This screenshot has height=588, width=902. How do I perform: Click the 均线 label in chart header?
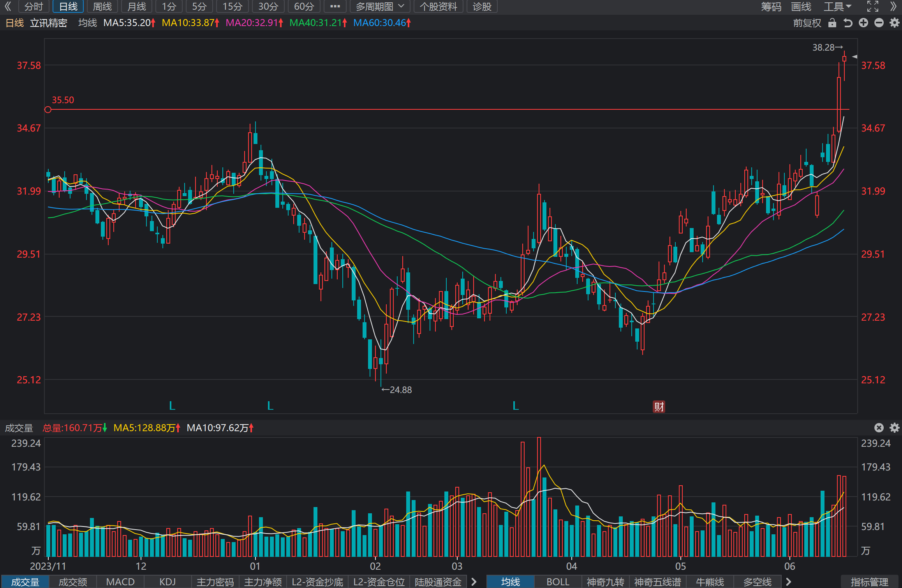point(88,23)
